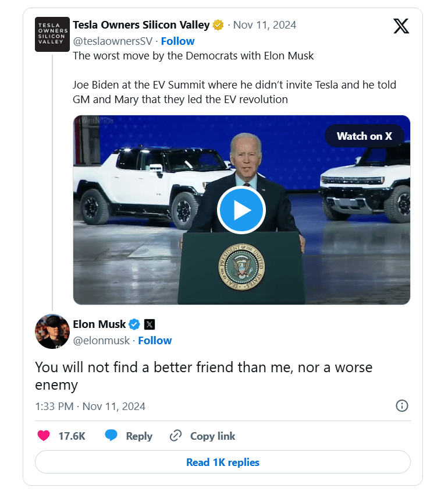Viewport: 448px width, 498px height.
Task: Click the Elon Musk display name
Action: click(99, 324)
